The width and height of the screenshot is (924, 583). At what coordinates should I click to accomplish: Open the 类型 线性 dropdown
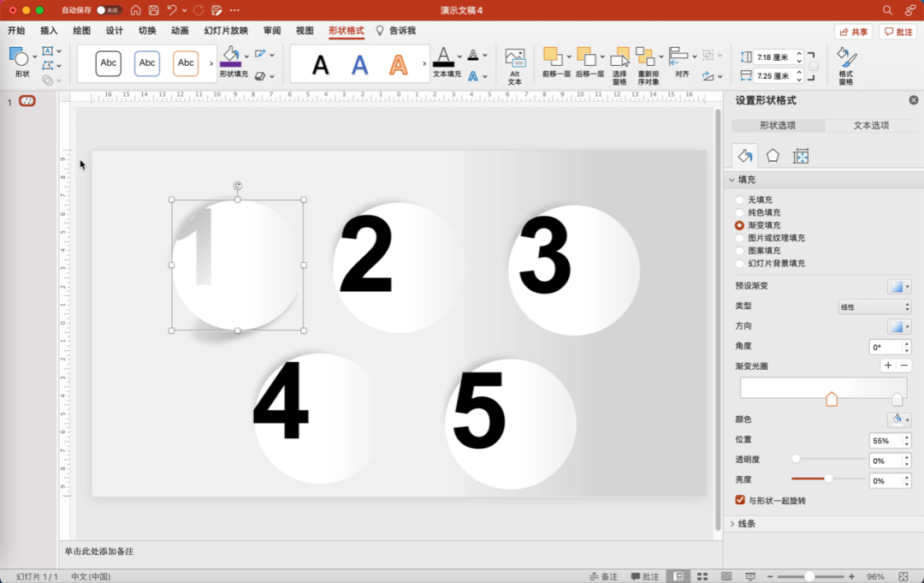click(x=874, y=306)
